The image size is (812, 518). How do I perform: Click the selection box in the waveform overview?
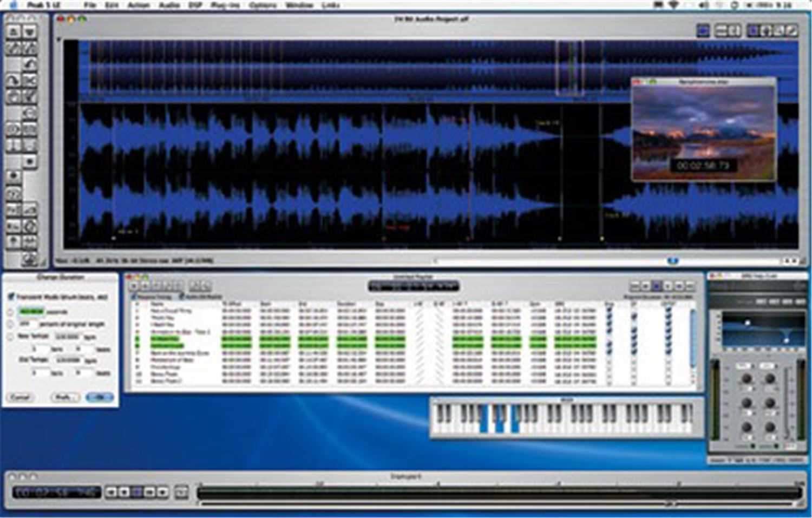tap(570, 69)
